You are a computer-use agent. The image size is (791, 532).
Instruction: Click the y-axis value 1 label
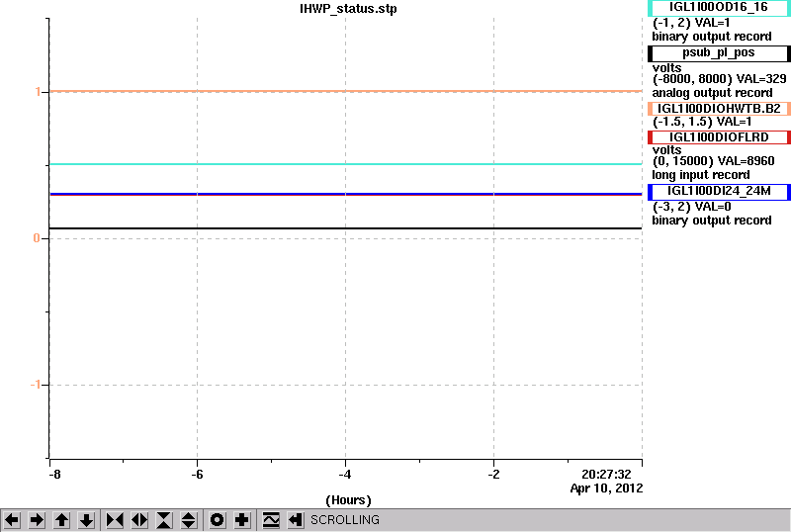[x=38, y=92]
